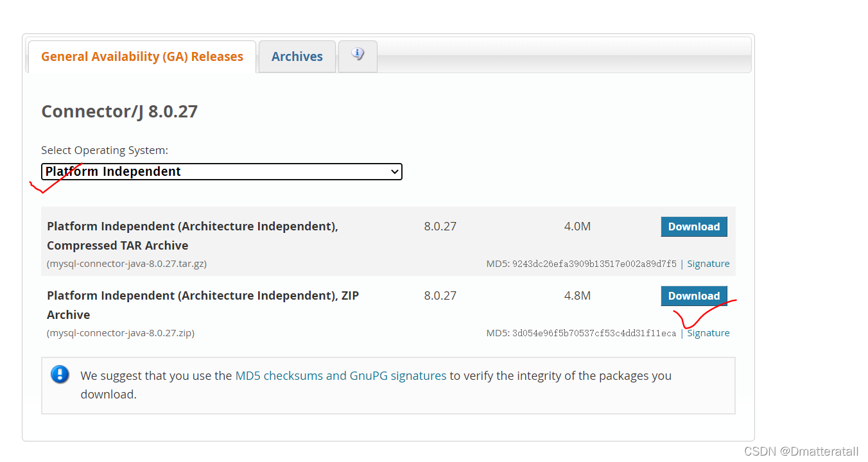The image size is (868, 462).
Task: Click the 4.0M file size value
Action: tap(577, 227)
